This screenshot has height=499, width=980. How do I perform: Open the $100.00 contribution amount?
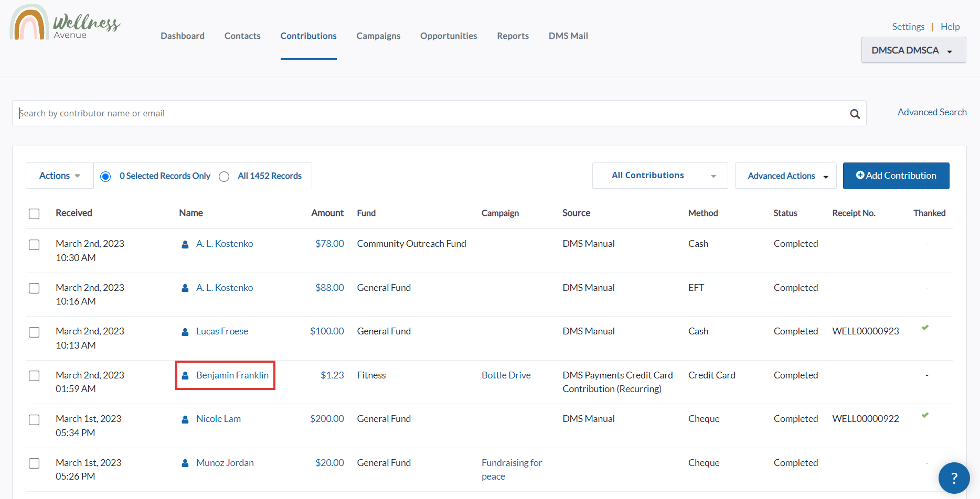point(327,331)
